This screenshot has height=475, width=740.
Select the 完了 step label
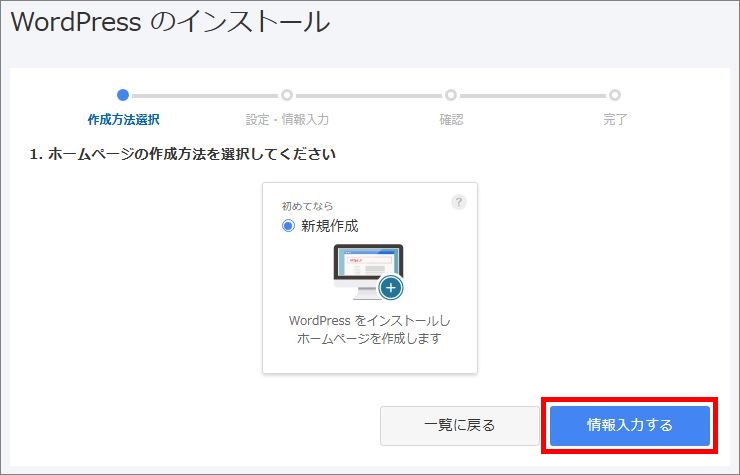click(x=615, y=119)
